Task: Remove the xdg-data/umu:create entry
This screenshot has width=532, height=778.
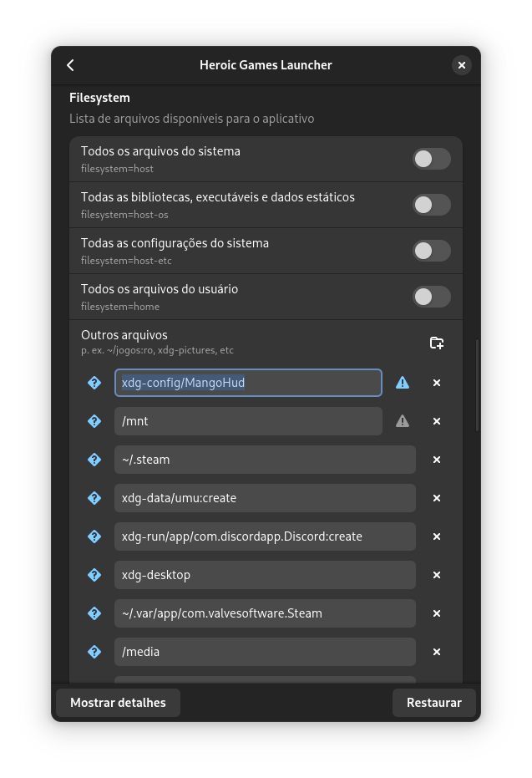Action: click(x=436, y=498)
